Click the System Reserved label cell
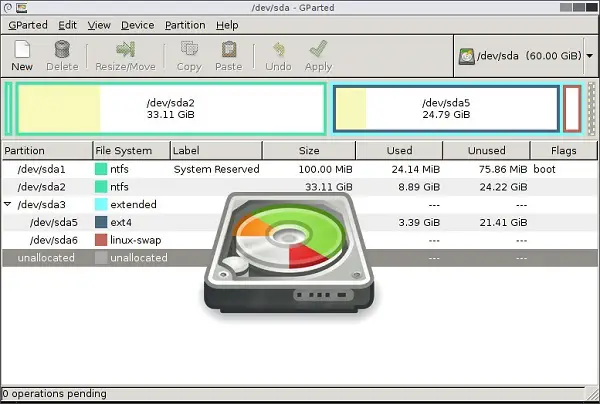The image size is (600, 404). tap(217, 169)
